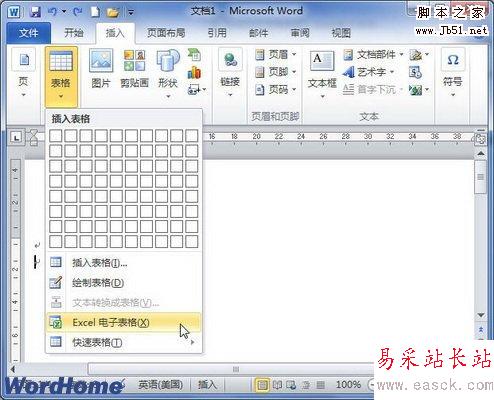The width and height of the screenshot is (494, 400).
Task: Toggle 插入 mode in status bar
Action: 207,385
